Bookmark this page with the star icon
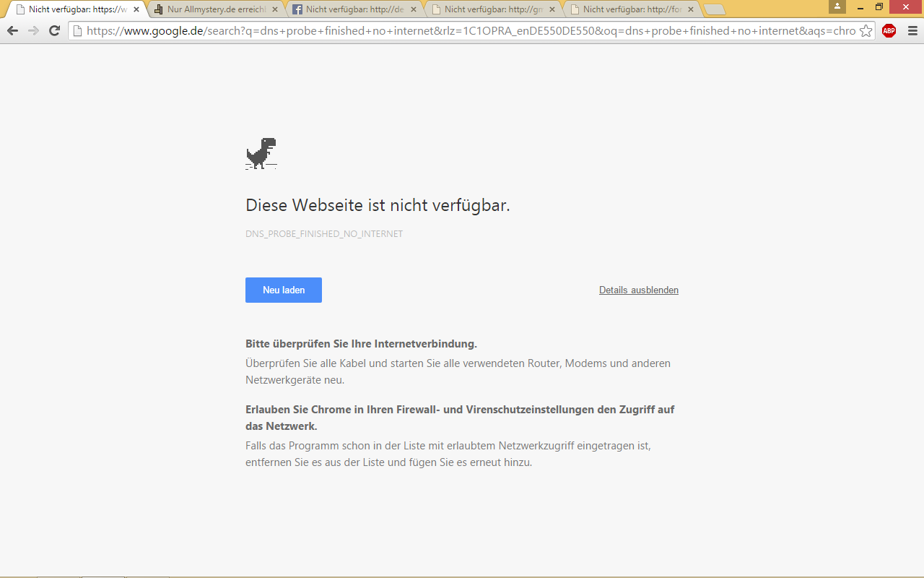 coord(866,31)
